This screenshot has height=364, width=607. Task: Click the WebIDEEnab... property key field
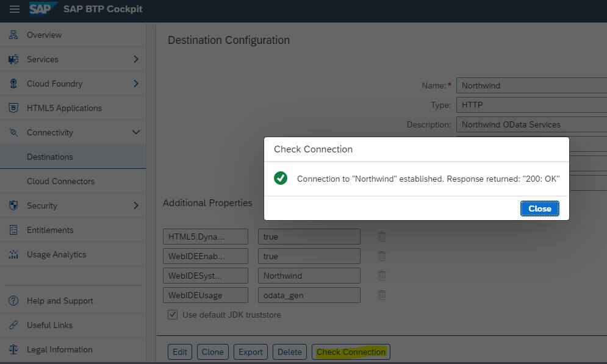[x=206, y=256]
